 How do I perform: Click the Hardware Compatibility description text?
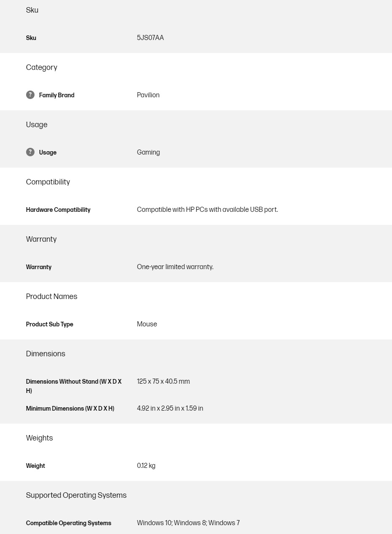point(207,210)
